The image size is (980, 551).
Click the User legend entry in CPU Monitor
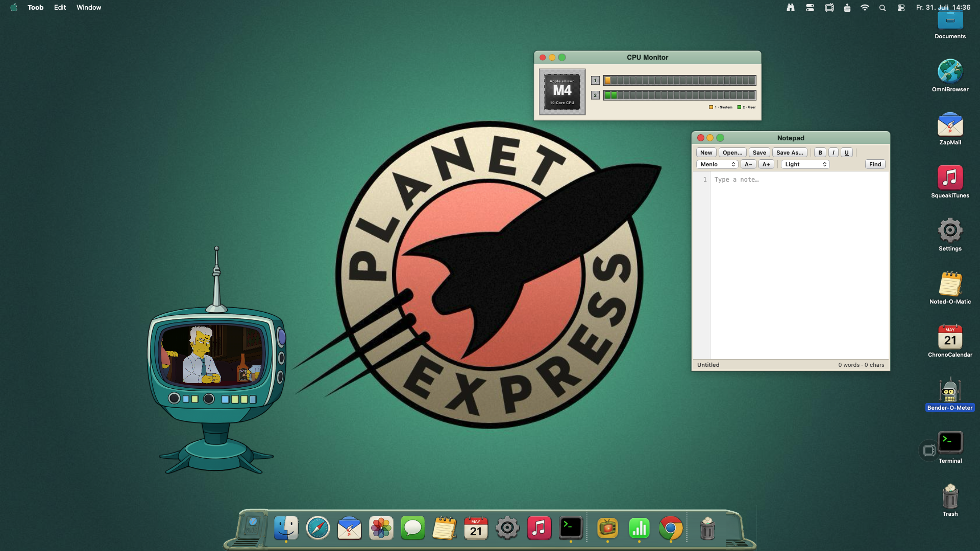tap(746, 107)
